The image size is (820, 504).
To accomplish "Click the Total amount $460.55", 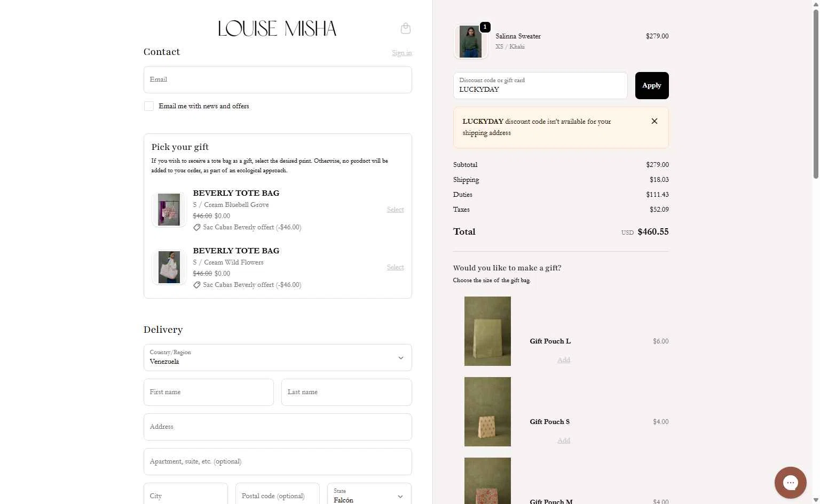I will (x=653, y=231).
